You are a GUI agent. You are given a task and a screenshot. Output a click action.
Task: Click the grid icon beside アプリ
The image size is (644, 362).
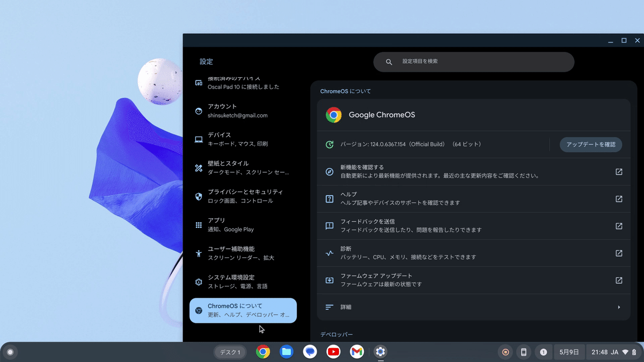point(199,225)
